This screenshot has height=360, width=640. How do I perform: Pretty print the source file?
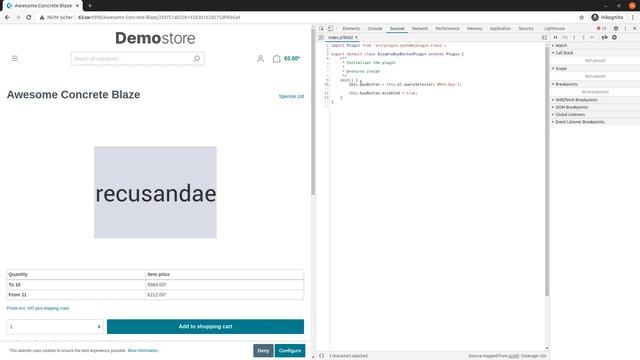(321, 356)
